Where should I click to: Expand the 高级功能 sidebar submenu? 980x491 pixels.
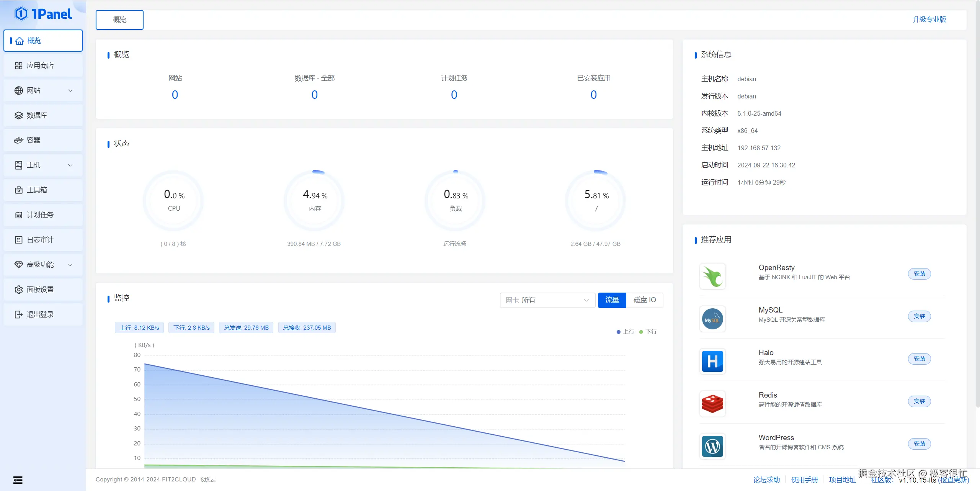tap(70, 265)
